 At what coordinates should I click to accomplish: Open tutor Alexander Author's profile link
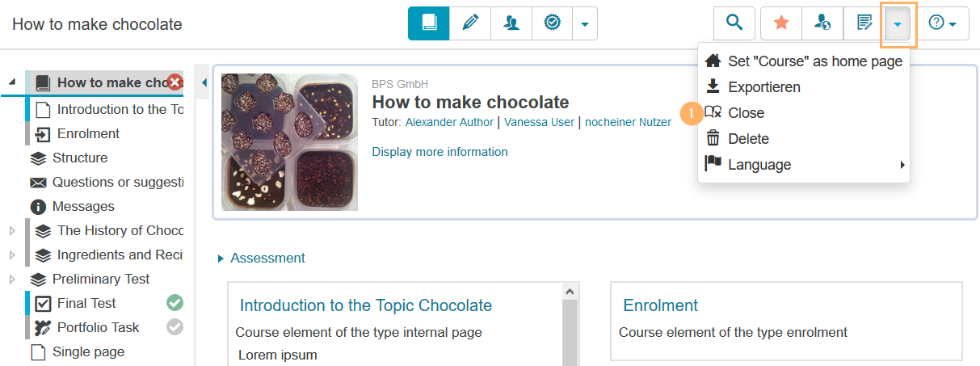click(x=449, y=122)
